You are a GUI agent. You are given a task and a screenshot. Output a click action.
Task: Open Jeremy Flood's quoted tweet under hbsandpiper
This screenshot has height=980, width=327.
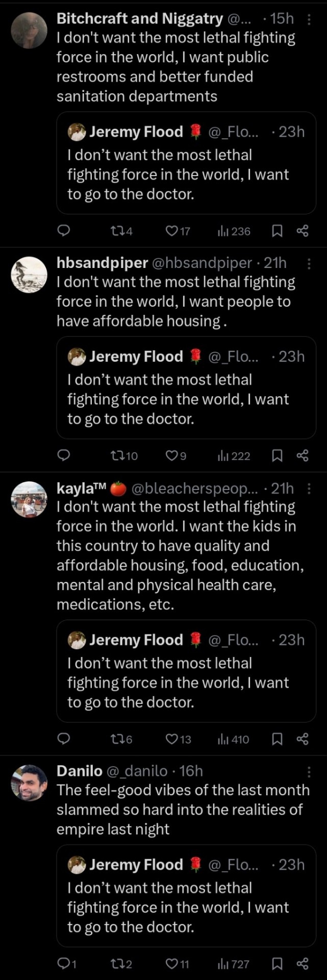[x=186, y=388]
